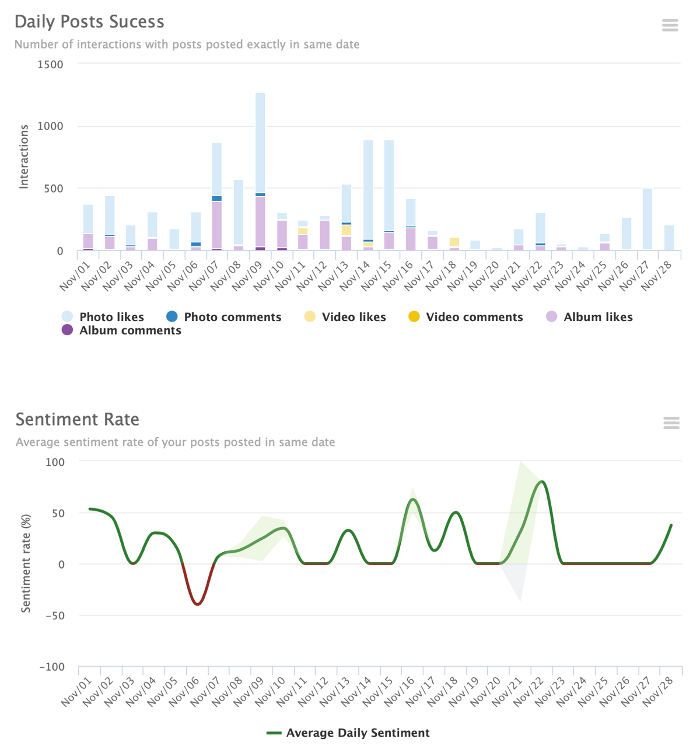Open the Sentiment Rate chart hamburger menu

pos(671,423)
